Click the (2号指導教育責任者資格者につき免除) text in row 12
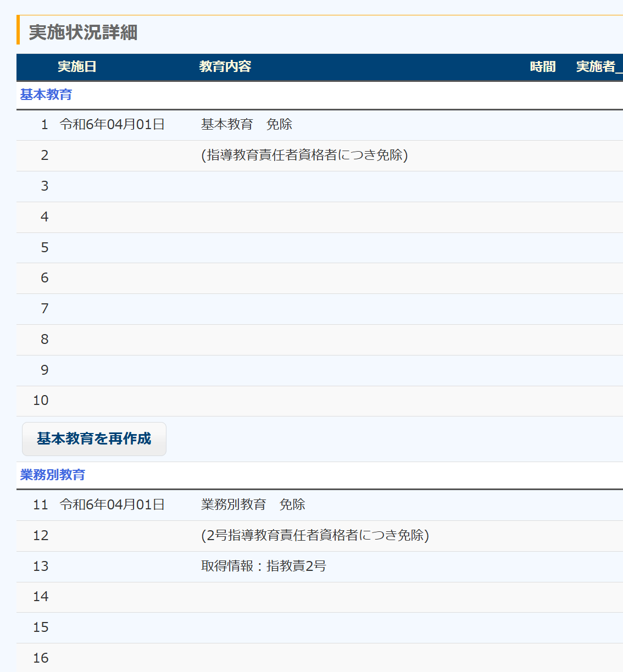 pyautogui.click(x=315, y=536)
